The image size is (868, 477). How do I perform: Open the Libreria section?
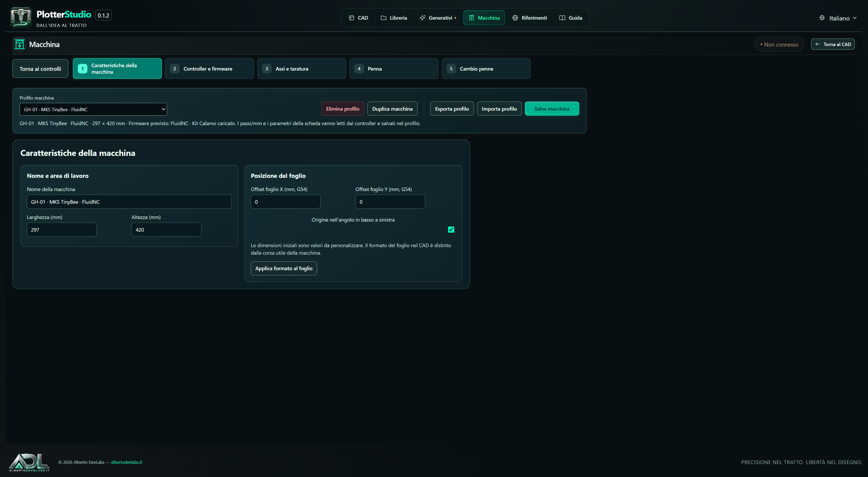tap(394, 18)
